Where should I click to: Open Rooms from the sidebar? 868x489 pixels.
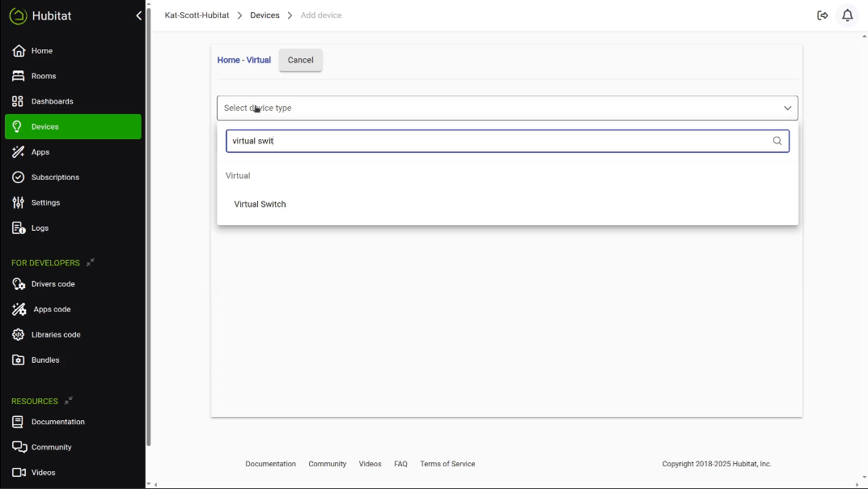point(44,76)
